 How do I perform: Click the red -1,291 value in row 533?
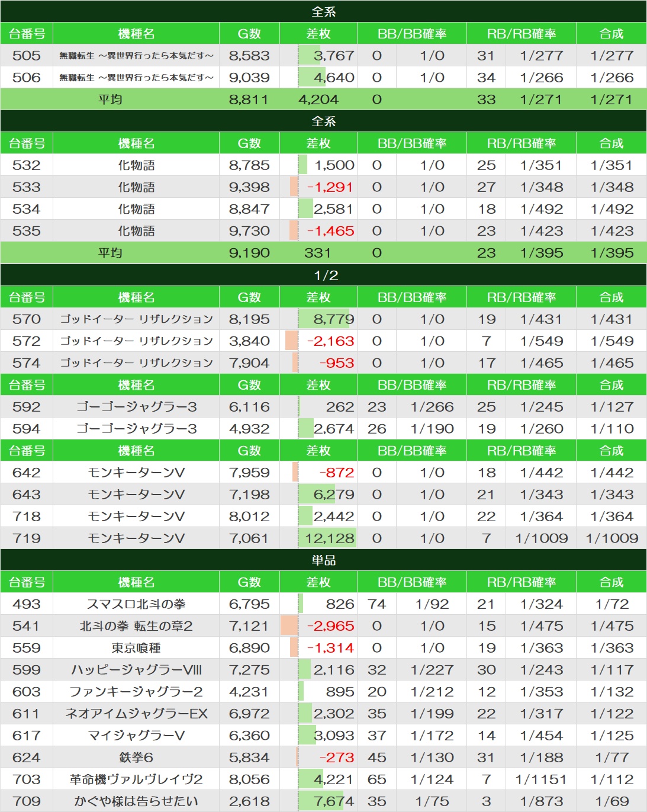(x=330, y=187)
